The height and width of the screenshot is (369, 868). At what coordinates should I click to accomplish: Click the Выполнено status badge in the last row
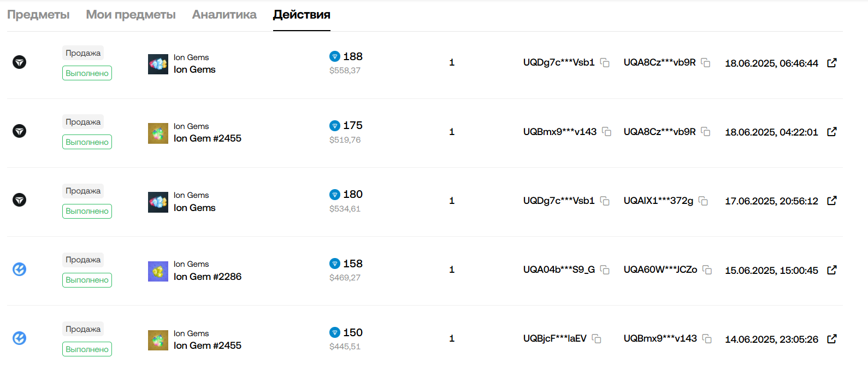click(87, 349)
